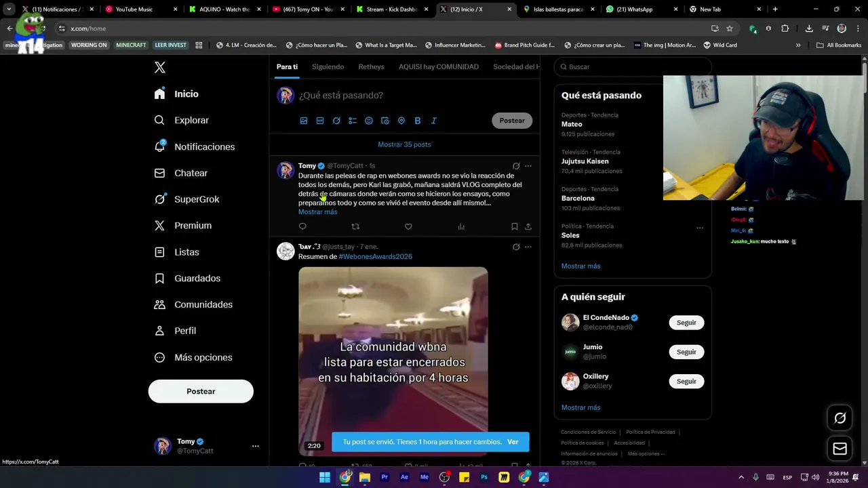Add a GIF with the composer GIF icon
Viewport: 868px width, 488px height.
pos(320,121)
